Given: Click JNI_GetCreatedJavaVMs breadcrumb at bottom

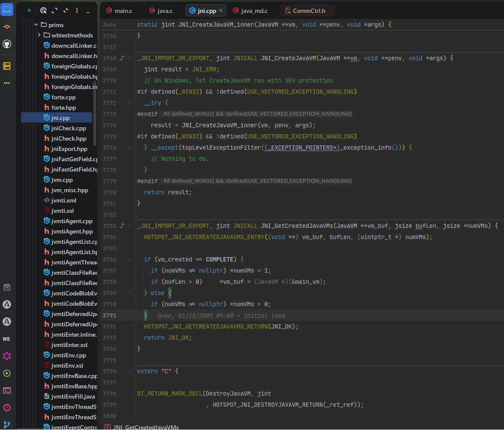Looking at the screenshot, I should click(142, 427).
